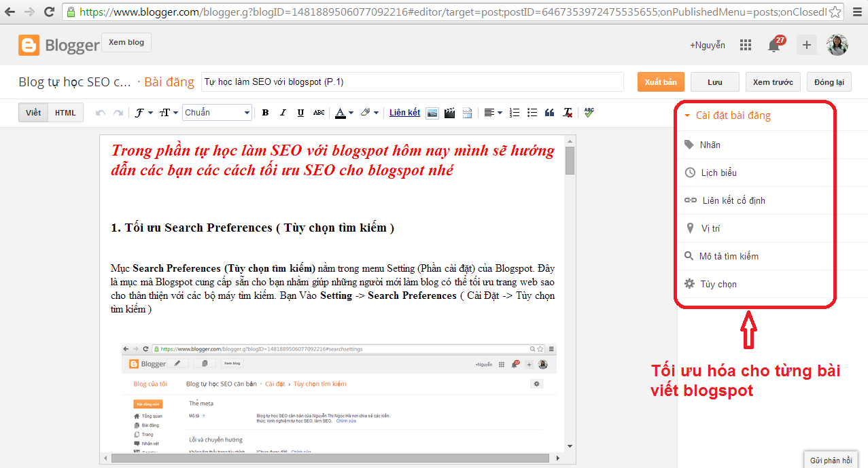Open the account profile avatar
Screen dimensions: 868x468
click(837, 45)
